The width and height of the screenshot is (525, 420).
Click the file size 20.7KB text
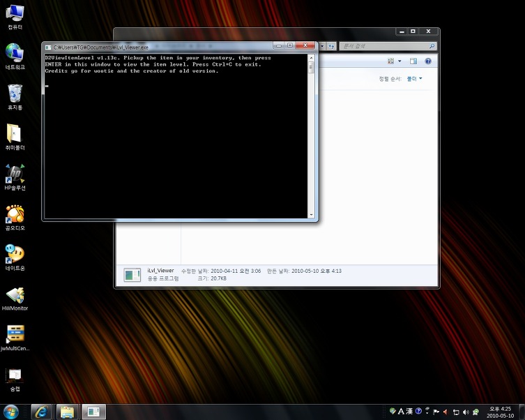(x=218, y=278)
